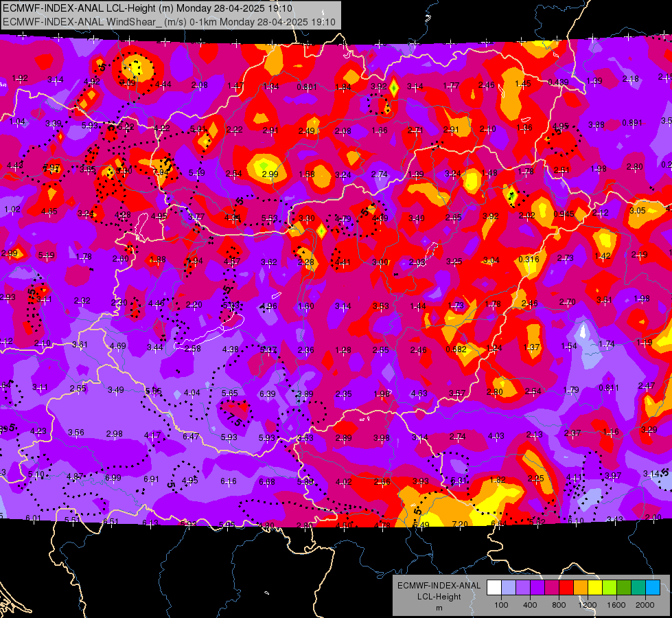The height and width of the screenshot is (618, 672).
Task: Click the wind shear value 3.05
Action: click(638, 210)
